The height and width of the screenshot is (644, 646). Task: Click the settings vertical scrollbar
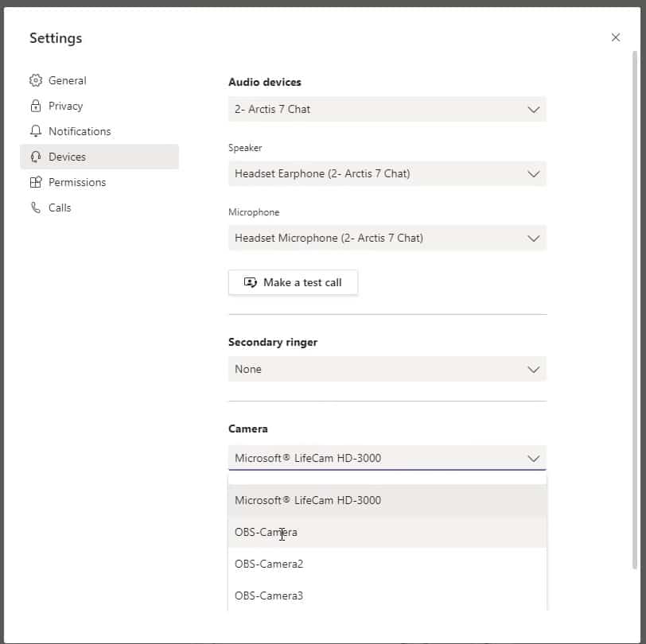(x=635, y=309)
